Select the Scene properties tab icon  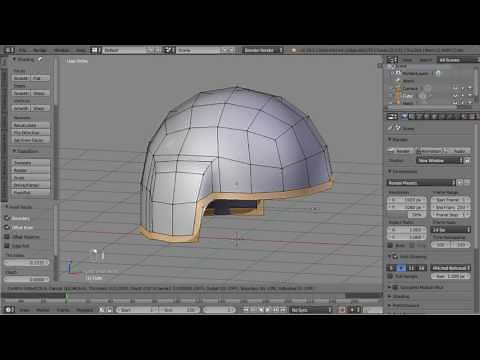pyautogui.click(x=420, y=116)
